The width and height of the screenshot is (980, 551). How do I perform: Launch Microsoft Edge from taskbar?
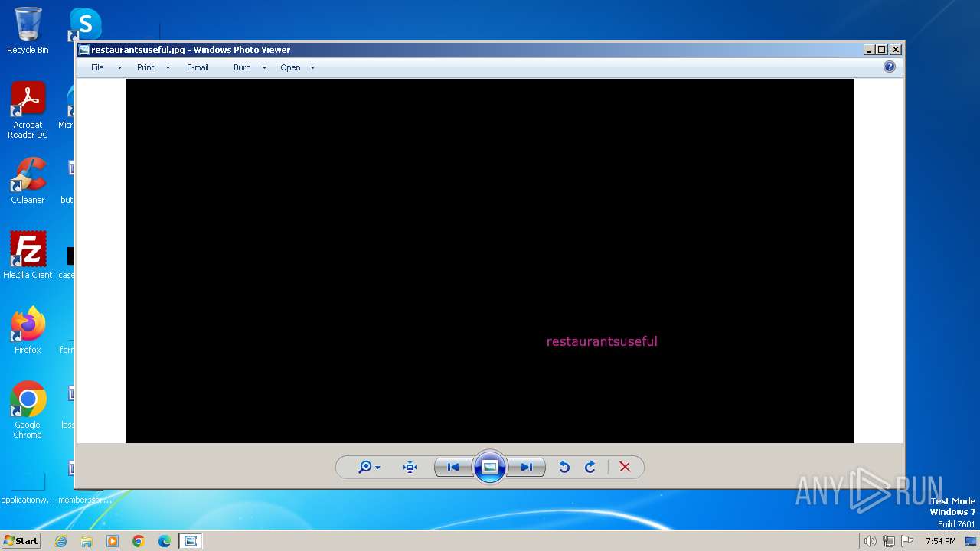tap(165, 541)
